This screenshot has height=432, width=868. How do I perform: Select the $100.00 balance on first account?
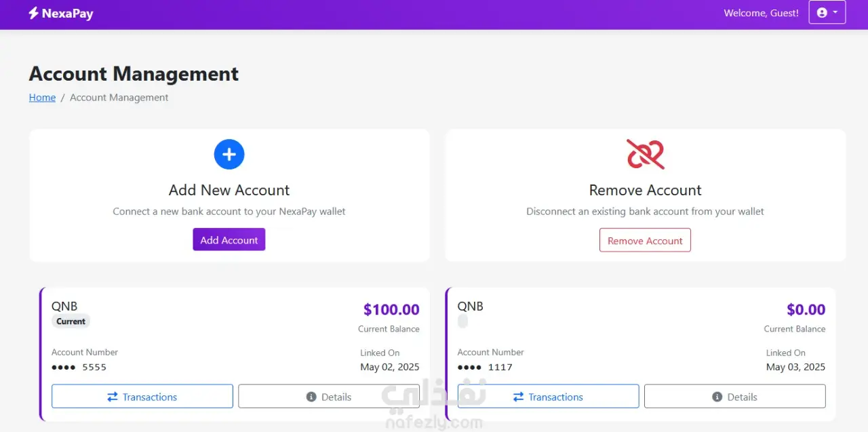391,310
